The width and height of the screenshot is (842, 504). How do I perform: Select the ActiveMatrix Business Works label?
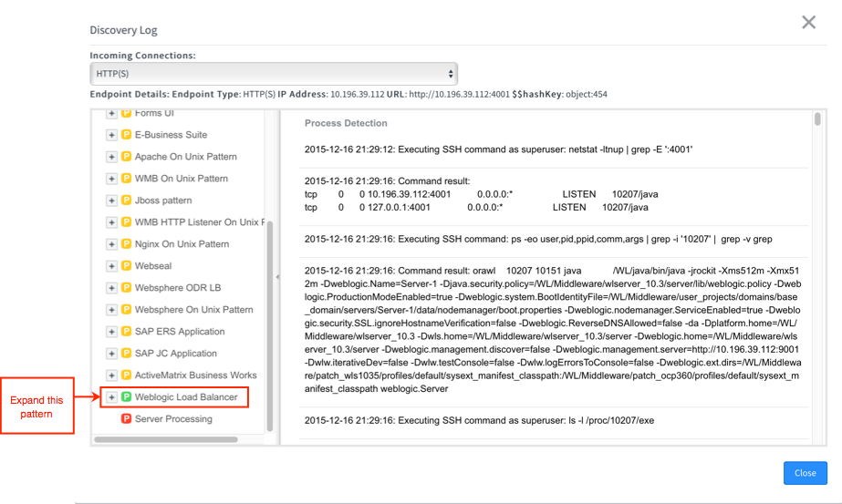[196, 375]
